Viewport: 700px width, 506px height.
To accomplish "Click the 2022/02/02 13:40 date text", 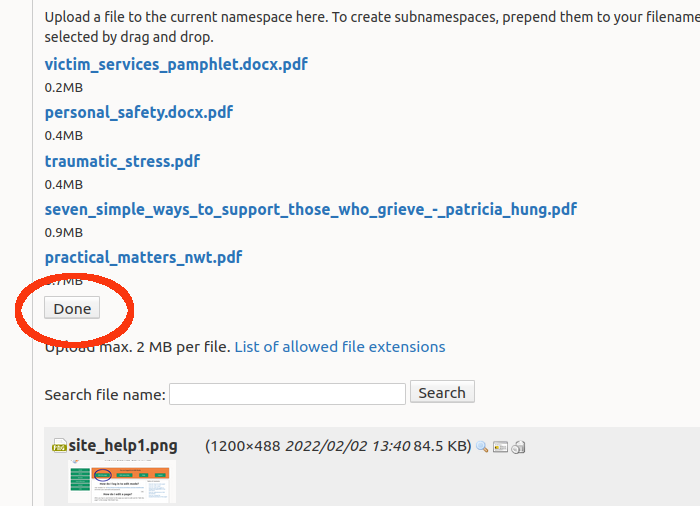I will pos(347,446).
